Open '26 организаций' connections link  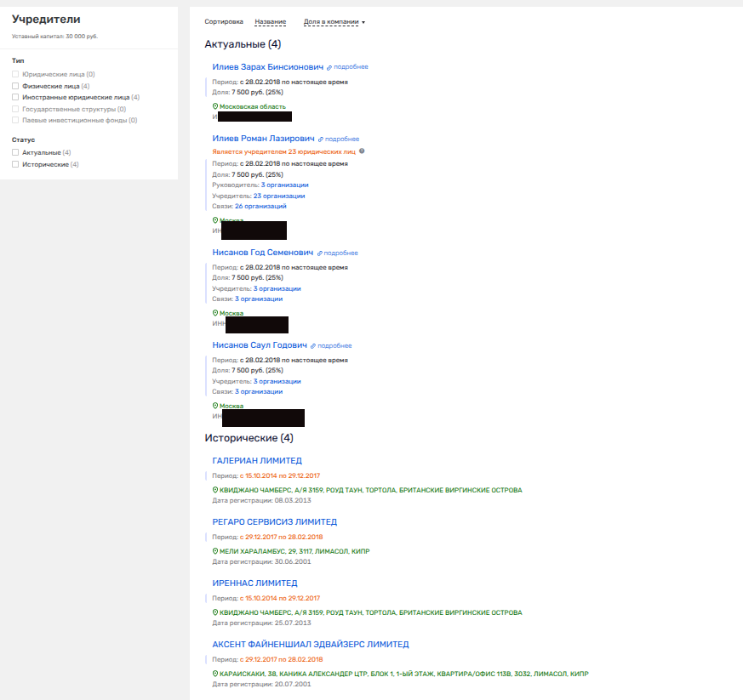pos(260,206)
